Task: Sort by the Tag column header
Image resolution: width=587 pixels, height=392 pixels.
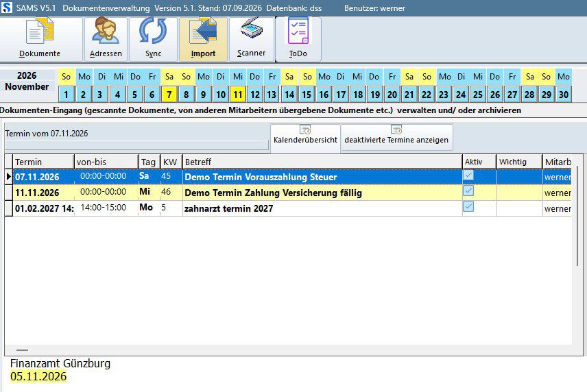Action: [x=149, y=162]
